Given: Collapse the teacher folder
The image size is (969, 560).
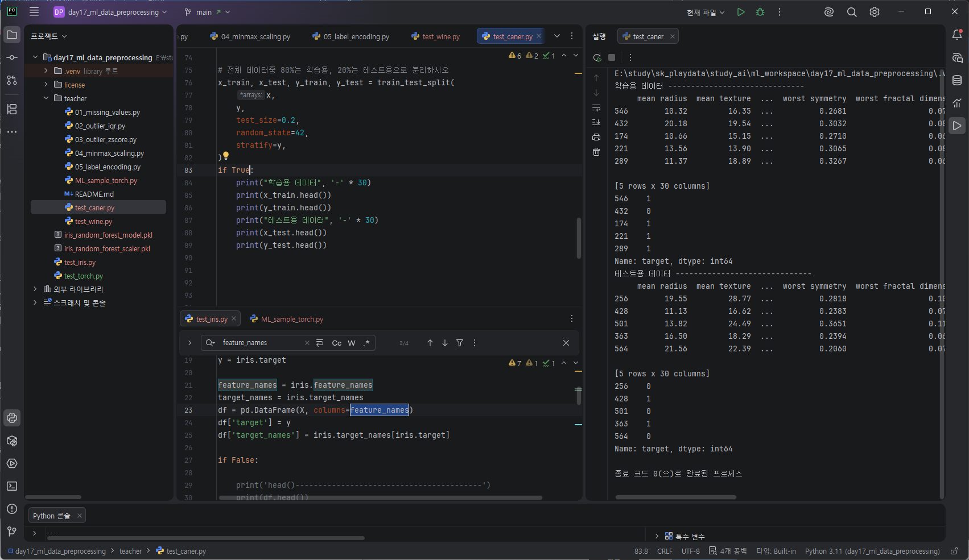Looking at the screenshot, I should coord(46,98).
